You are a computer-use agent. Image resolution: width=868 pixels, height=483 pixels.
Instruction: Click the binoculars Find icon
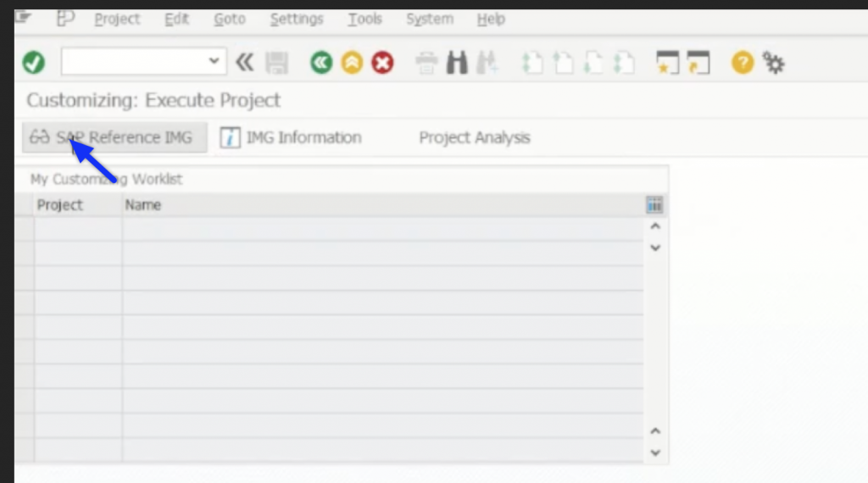point(458,63)
